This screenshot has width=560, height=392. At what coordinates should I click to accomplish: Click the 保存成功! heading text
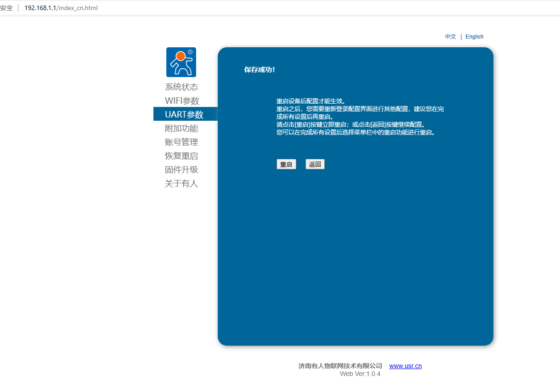click(x=260, y=70)
